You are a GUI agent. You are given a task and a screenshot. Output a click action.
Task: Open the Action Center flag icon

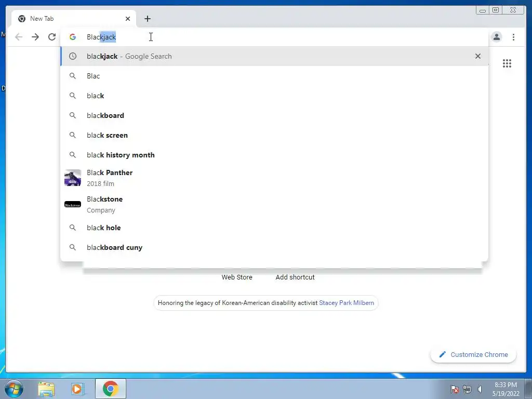pos(455,389)
